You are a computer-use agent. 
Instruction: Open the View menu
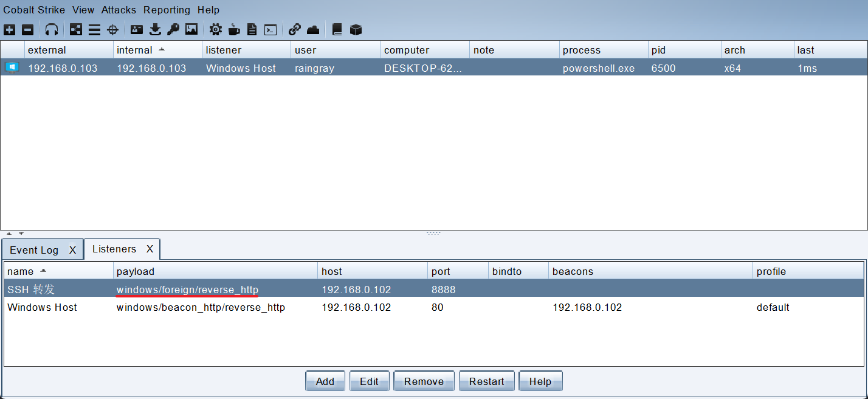click(83, 10)
